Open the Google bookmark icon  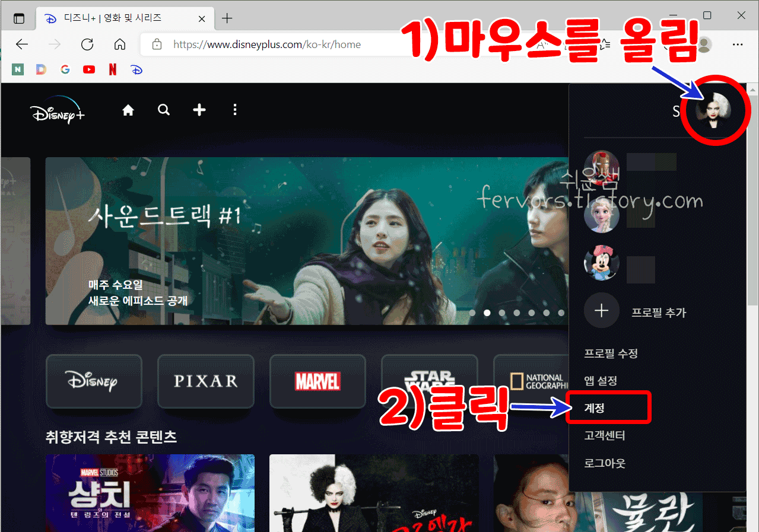(65, 69)
